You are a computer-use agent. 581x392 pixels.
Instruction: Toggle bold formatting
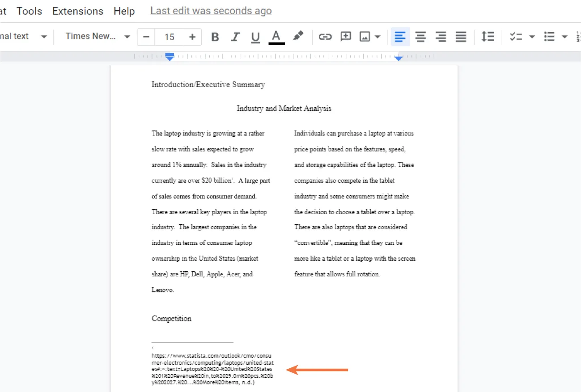coord(215,37)
